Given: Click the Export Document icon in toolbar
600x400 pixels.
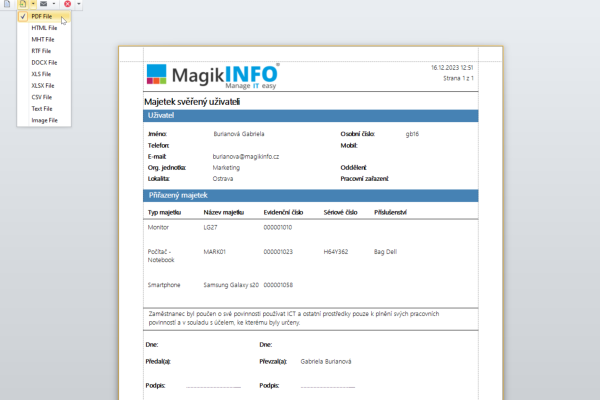Looking at the screenshot, I should (23, 4).
